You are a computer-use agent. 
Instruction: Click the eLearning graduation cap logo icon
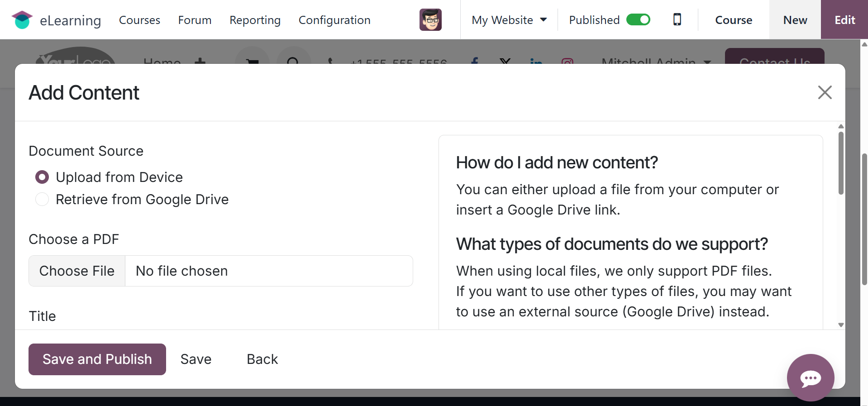[22, 20]
